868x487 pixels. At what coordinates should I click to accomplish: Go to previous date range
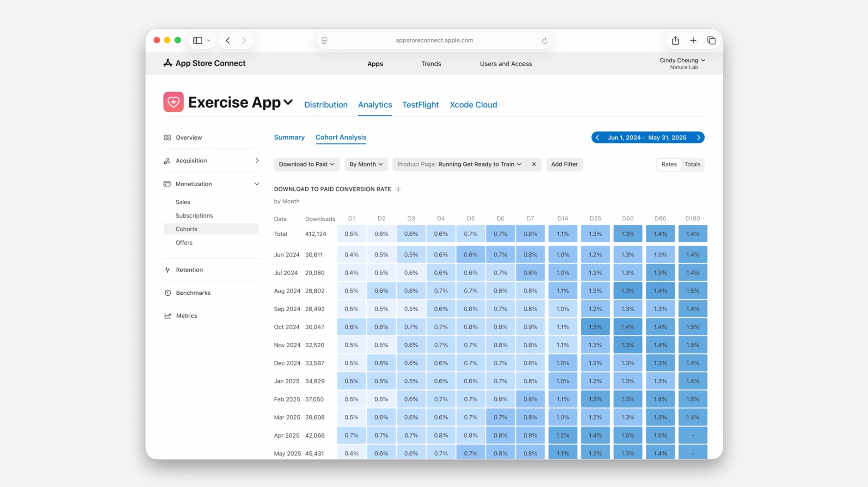[598, 138]
